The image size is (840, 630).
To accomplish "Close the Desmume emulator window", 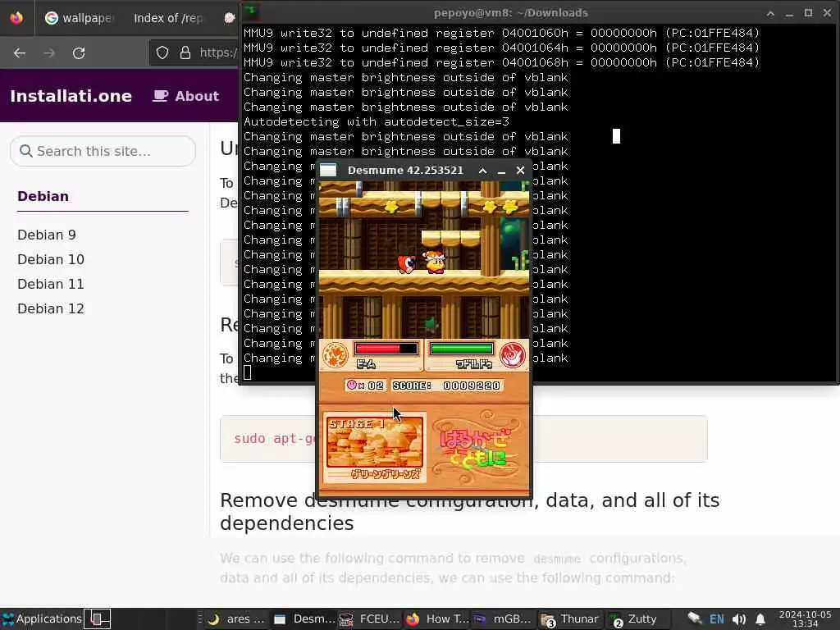I will 520,171.
